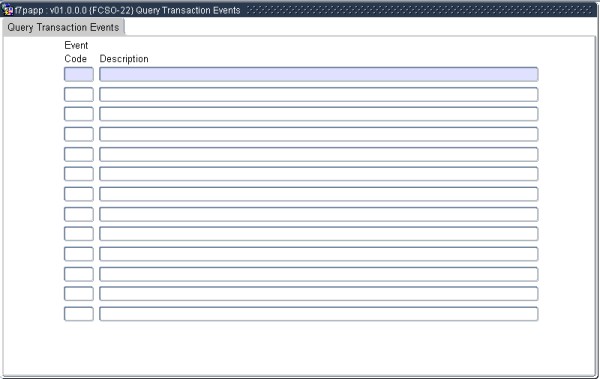
Task: Select the third row Description field
Action: (x=319, y=114)
